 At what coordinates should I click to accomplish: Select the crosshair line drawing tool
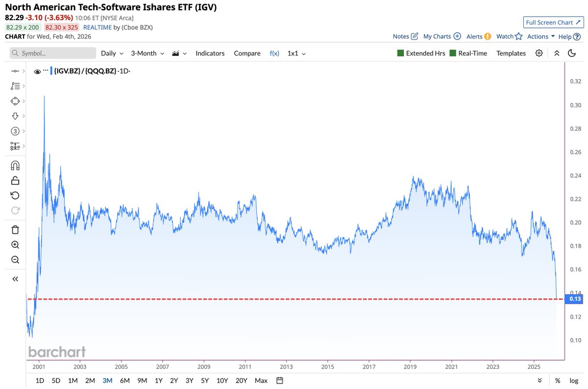pyautogui.click(x=15, y=71)
